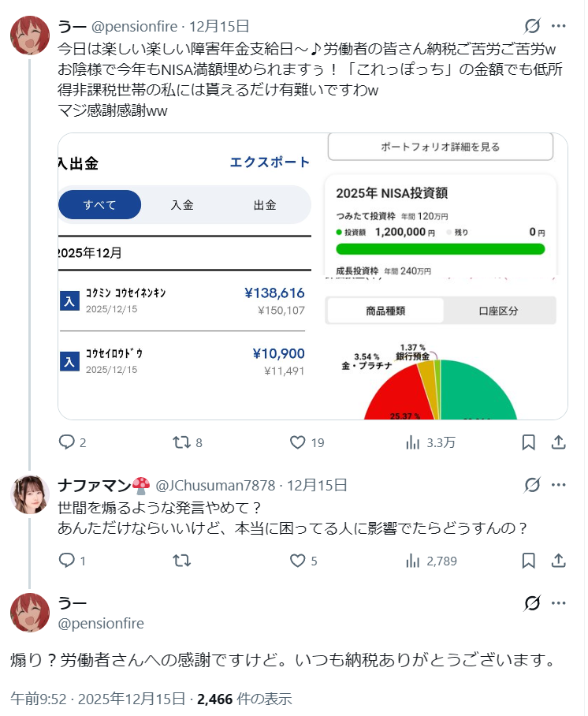
Task: Open more options on the bottom post
Action: pyautogui.click(x=558, y=603)
